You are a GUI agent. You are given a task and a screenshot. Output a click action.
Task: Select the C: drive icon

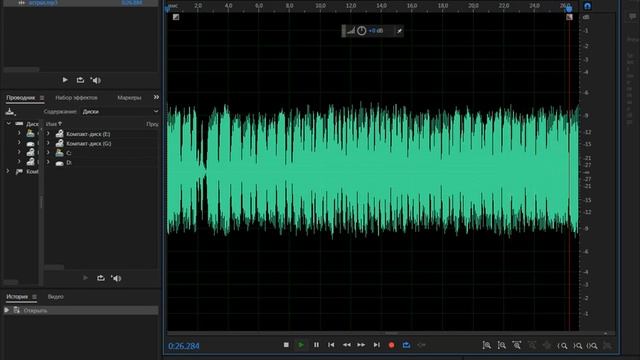(60, 153)
